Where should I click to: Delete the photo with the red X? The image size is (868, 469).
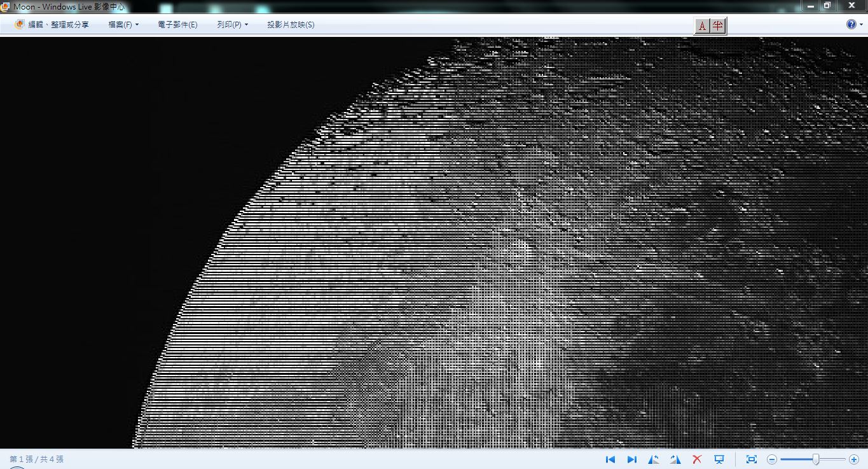[x=697, y=459]
